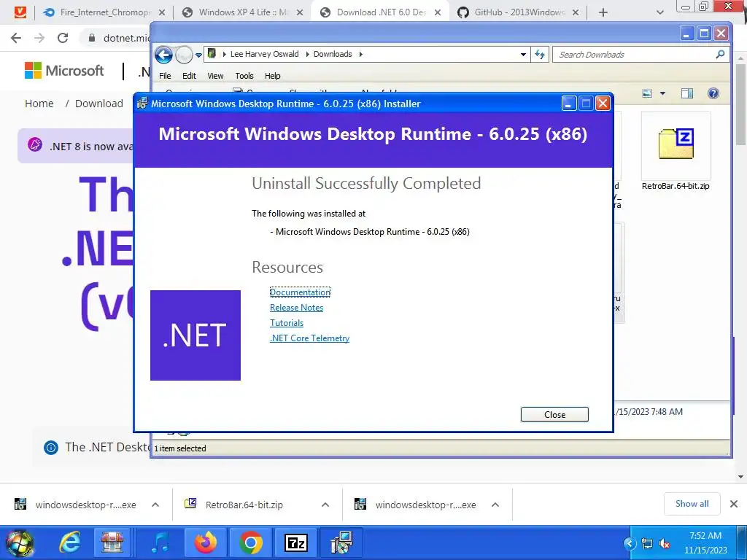The height and width of the screenshot is (560, 747).
Task: Expand Explorer address bar history dropdown
Action: (523, 54)
